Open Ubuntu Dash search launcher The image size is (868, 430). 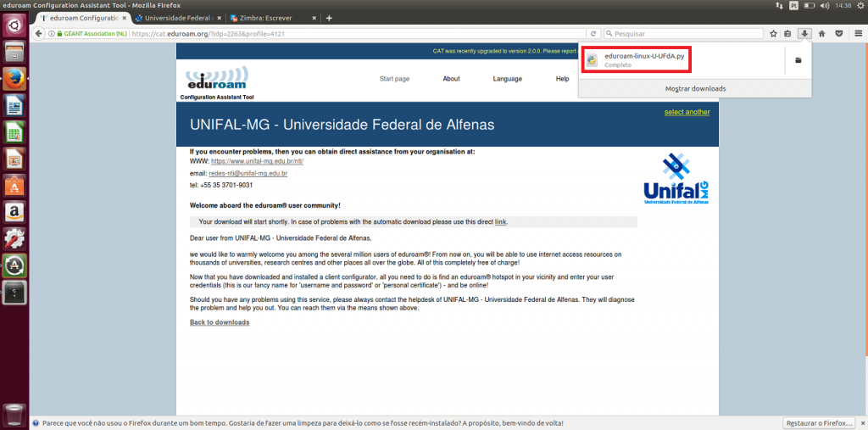(x=14, y=25)
